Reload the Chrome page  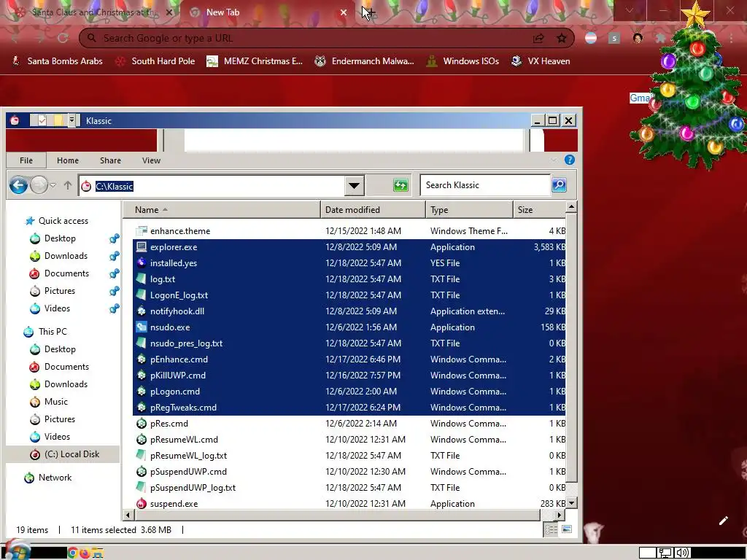pyautogui.click(x=63, y=38)
